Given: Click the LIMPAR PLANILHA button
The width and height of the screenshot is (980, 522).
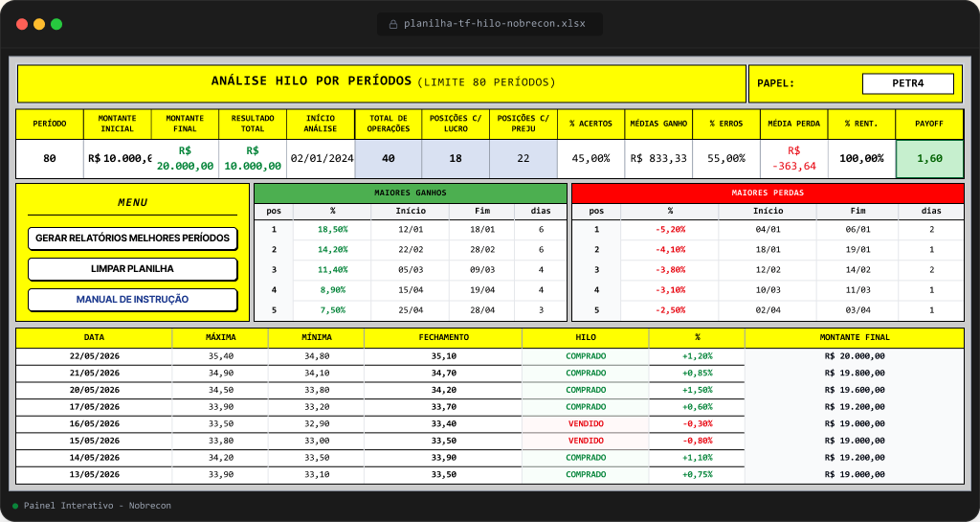Looking at the screenshot, I should [133, 269].
